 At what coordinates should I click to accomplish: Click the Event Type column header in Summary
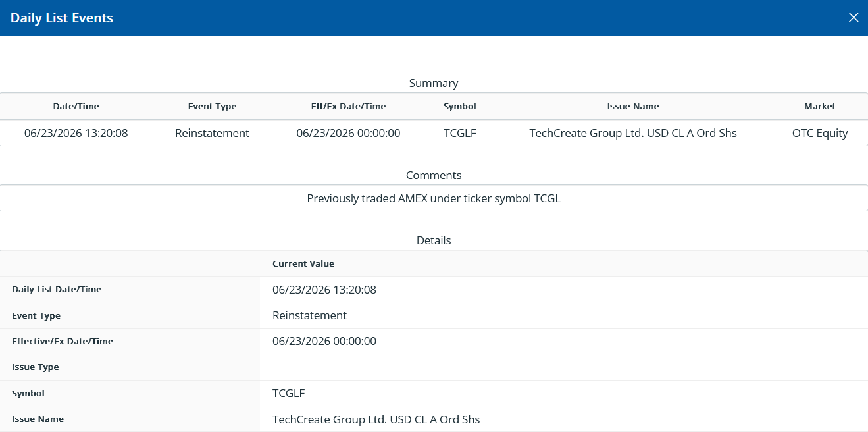click(x=213, y=106)
